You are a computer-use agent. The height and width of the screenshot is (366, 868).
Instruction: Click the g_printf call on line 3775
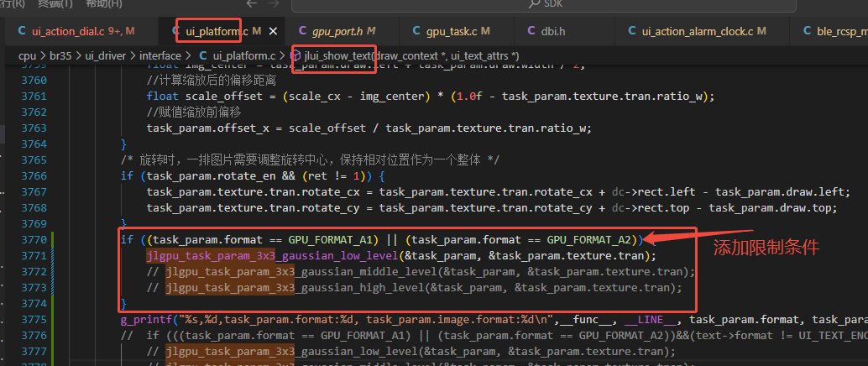(144, 320)
